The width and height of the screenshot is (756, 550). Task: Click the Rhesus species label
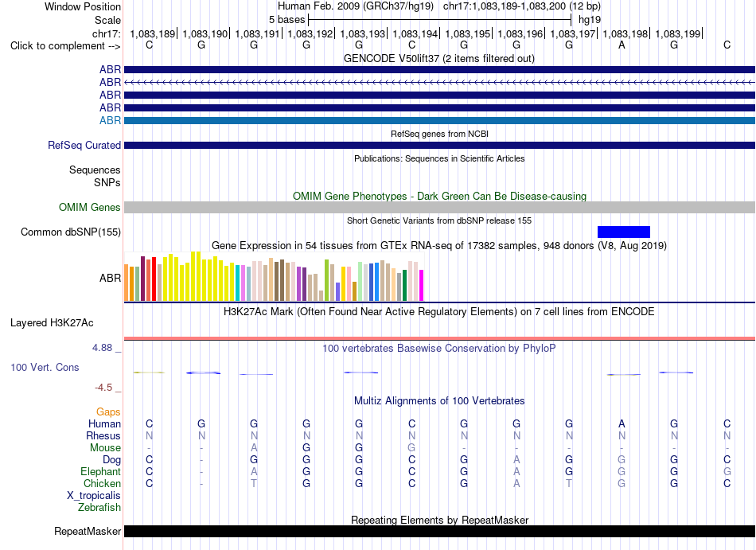point(103,435)
